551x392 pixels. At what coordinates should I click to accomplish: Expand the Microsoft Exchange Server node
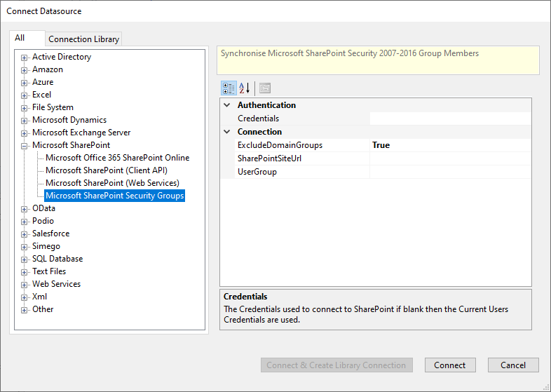24,134
